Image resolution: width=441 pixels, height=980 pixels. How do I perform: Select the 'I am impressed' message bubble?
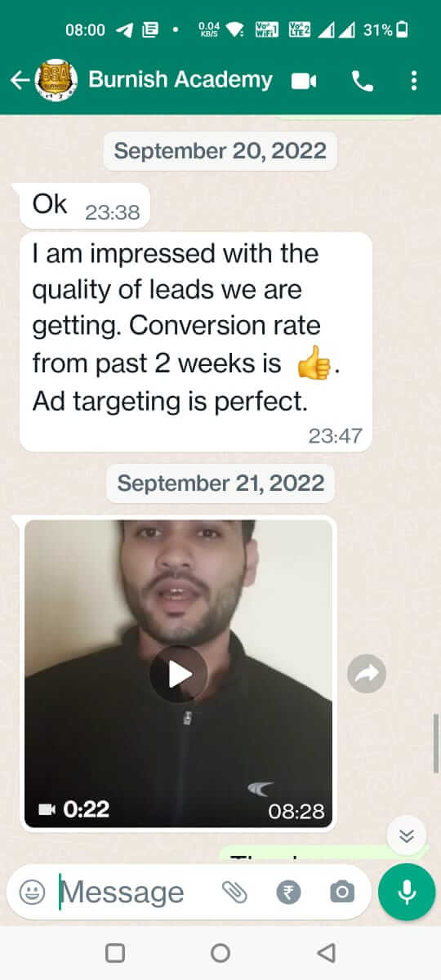pyautogui.click(x=196, y=341)
